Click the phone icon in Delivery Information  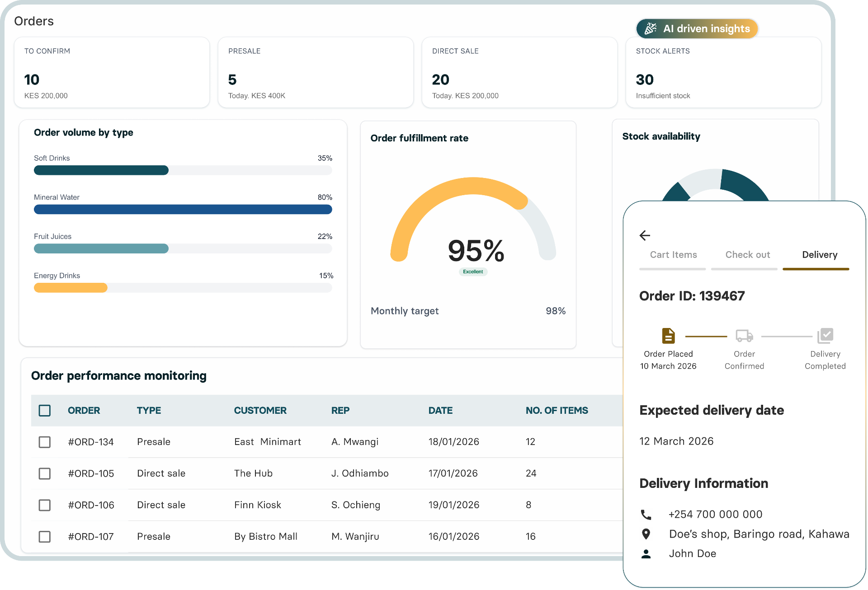click(x=646, y=515)
